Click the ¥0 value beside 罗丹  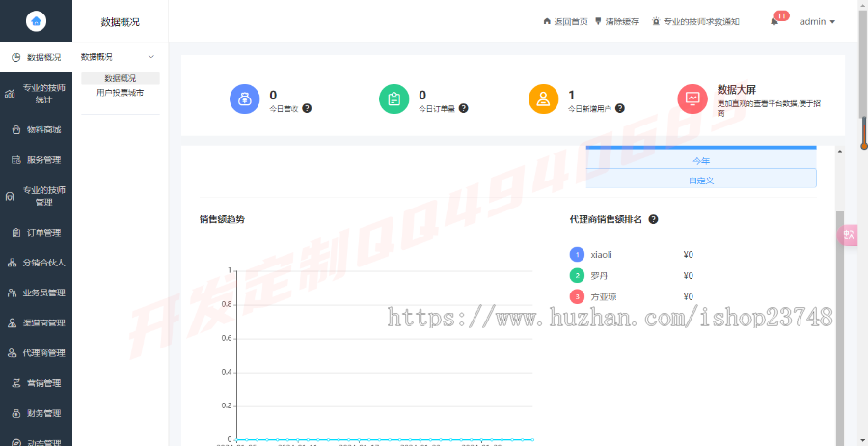(689, 275)
